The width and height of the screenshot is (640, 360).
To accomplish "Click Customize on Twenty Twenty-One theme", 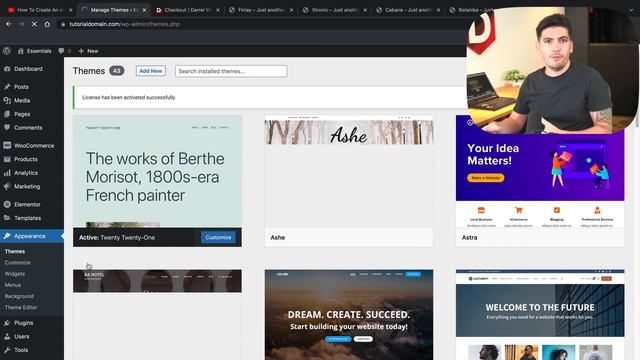I will coord(218,237).
